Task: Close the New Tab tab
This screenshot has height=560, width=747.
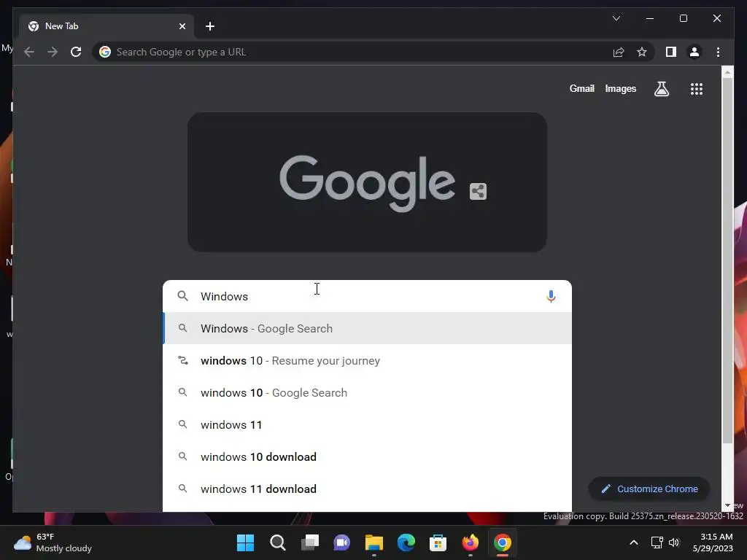Action: click(x=182, y=26)
